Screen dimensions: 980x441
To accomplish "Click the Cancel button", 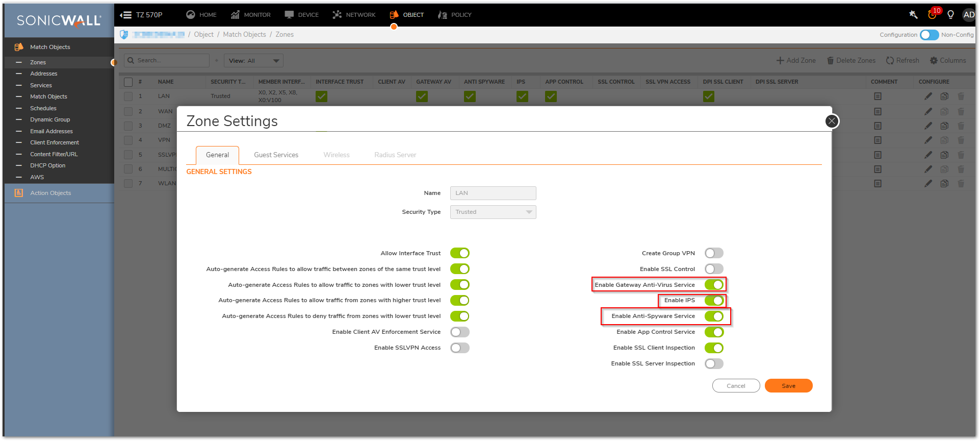I will (x=736, y=386).
